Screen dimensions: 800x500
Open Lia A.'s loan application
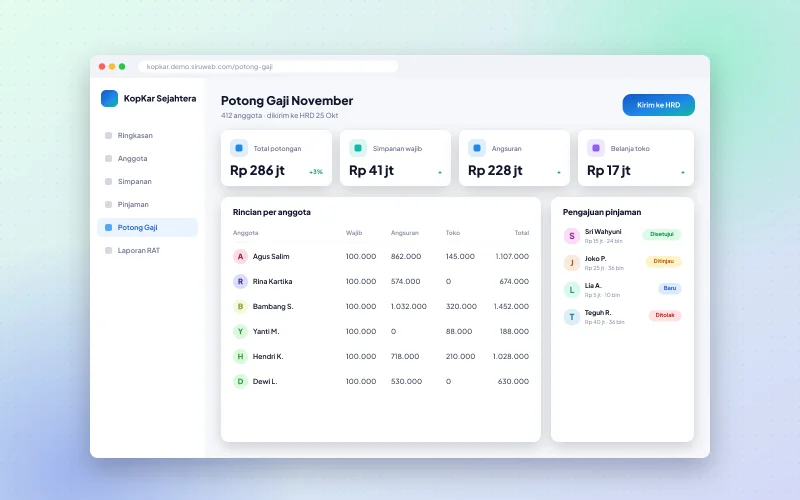point(622,290)
